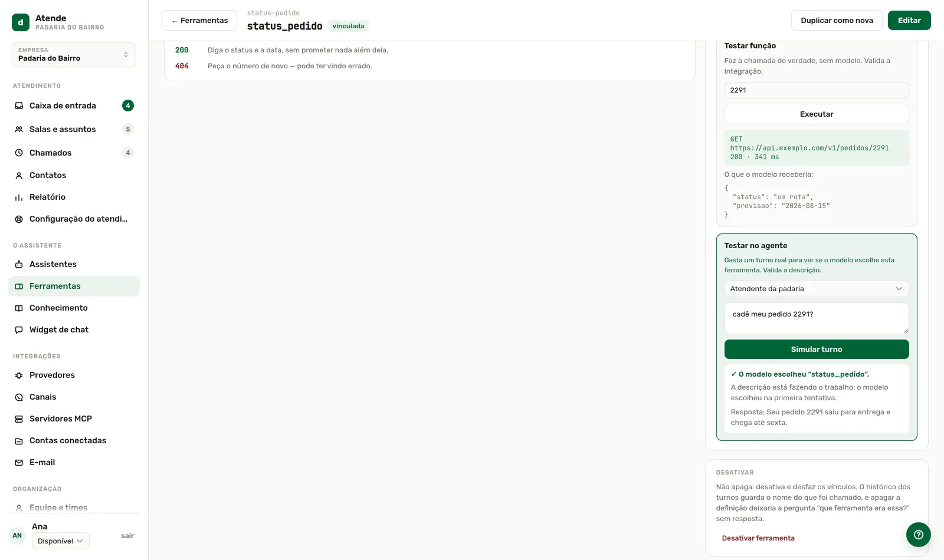The height and width of the screenshot is (560, 944).
Task: Open Ferramentas in the sidebar
Action: click(74, 286)
